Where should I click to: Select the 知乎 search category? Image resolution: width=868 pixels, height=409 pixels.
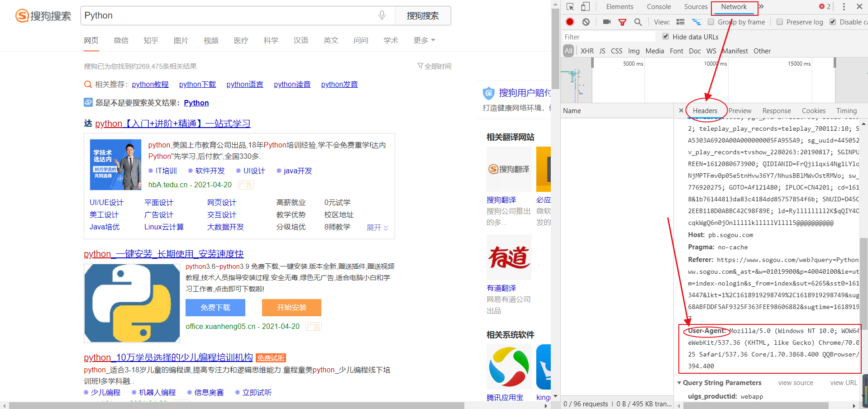[151, 40]
